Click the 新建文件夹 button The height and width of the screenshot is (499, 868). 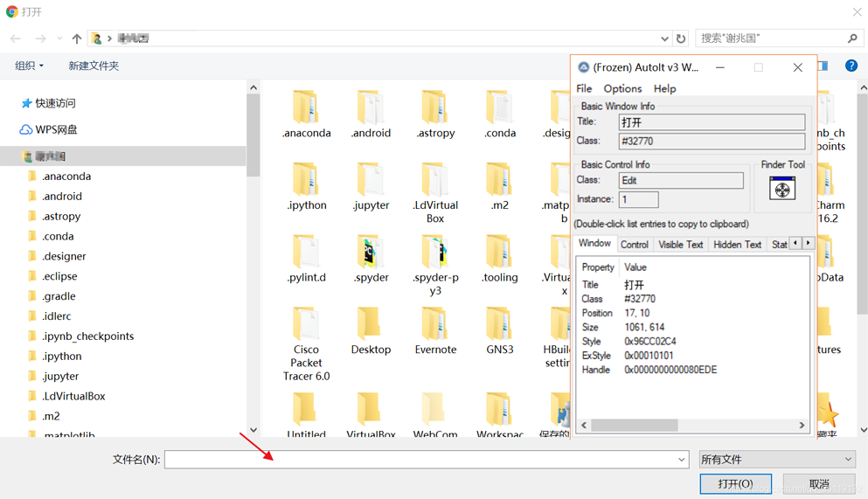click(94, 66)
